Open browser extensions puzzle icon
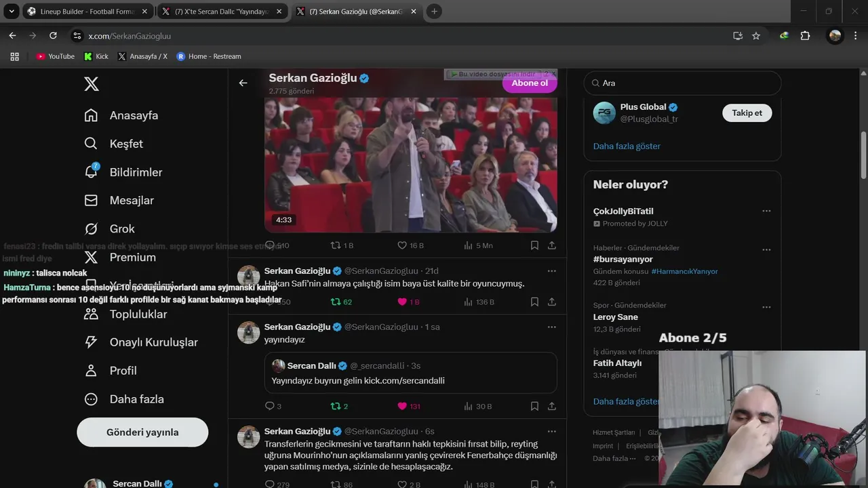Image resolution: width=868 pixels, height=488 pixels. 805,36
